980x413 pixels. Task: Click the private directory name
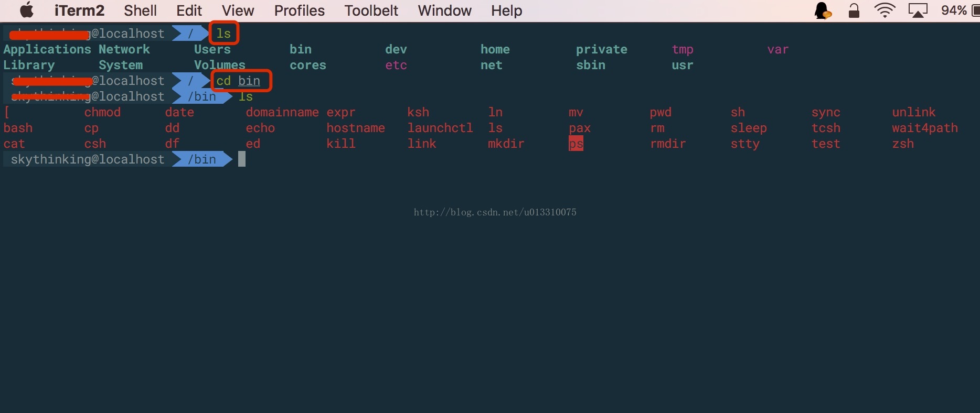coord(602,49)
